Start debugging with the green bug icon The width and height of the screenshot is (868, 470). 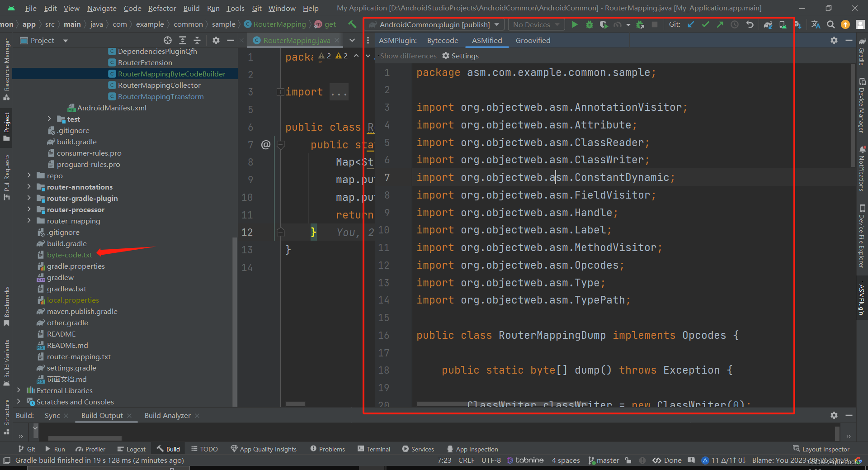tap(589, 24)
